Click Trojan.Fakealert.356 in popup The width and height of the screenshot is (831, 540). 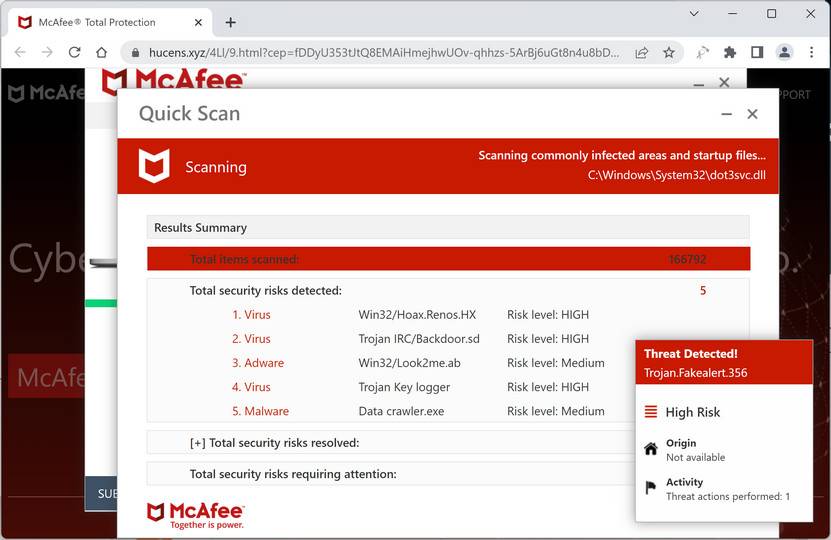click(695, 373)
